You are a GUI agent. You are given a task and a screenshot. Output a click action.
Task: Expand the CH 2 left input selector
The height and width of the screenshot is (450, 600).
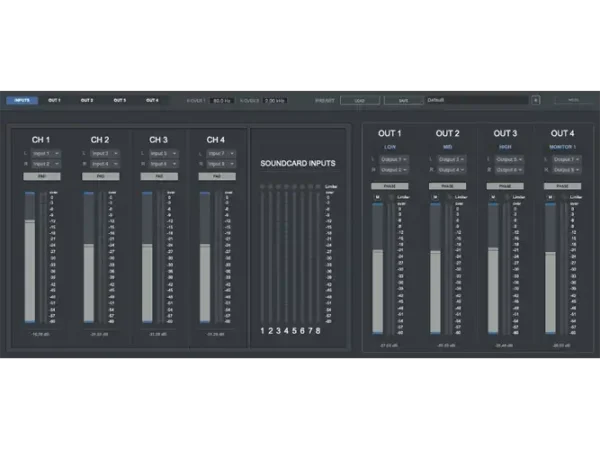click(104, 153)
